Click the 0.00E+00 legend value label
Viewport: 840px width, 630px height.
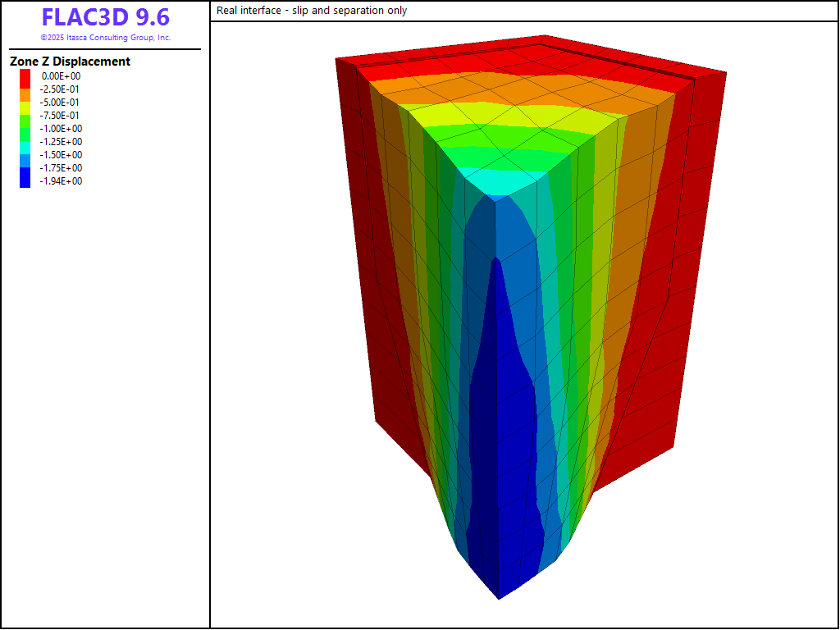pos(62,76)
